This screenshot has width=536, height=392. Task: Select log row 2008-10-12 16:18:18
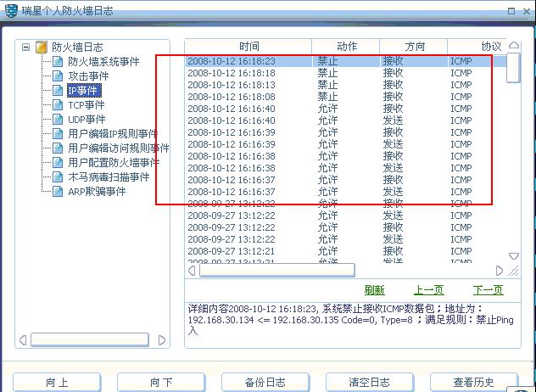click(x=345, y=73)
